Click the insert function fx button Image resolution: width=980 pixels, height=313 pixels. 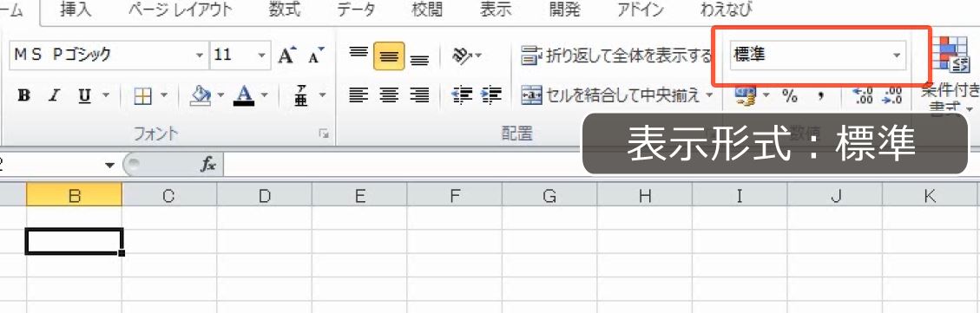coord(208,165)
